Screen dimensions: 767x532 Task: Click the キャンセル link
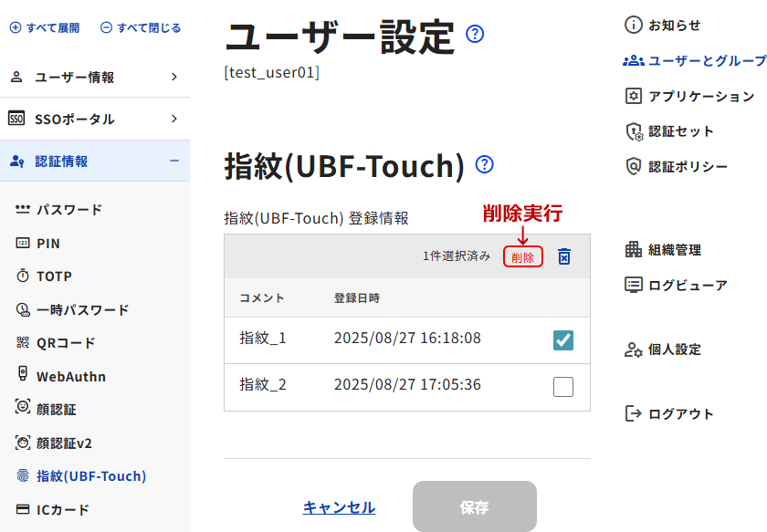339,507
